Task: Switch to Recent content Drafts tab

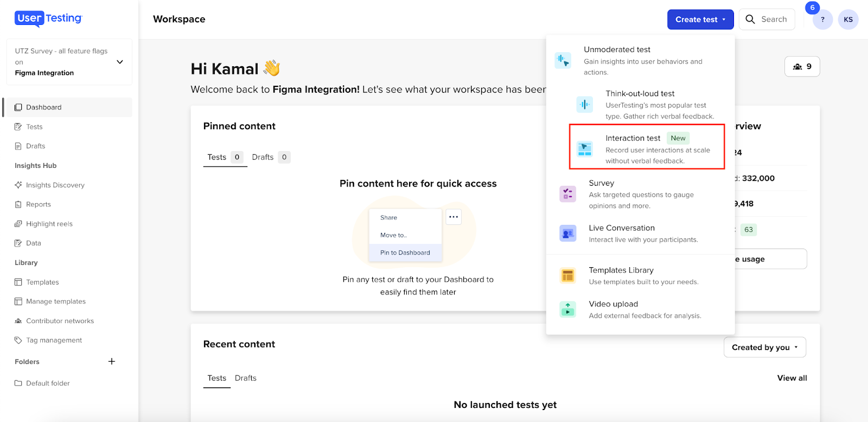Action: click(246, 378)
